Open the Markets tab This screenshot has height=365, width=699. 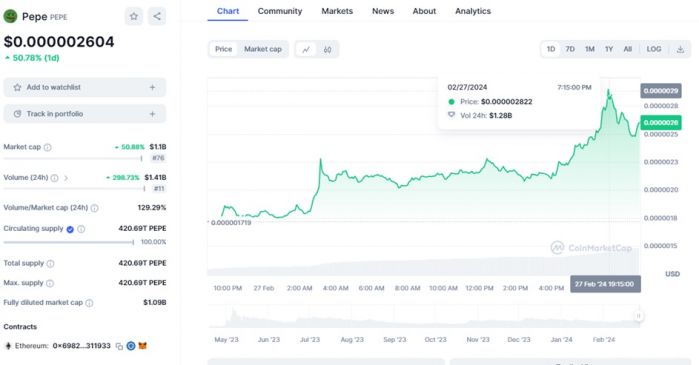(x=337, y=11)
